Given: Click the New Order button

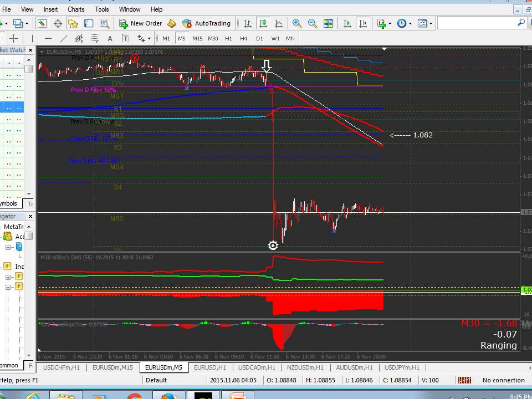Looking at the screenshot, I should 140,23.
